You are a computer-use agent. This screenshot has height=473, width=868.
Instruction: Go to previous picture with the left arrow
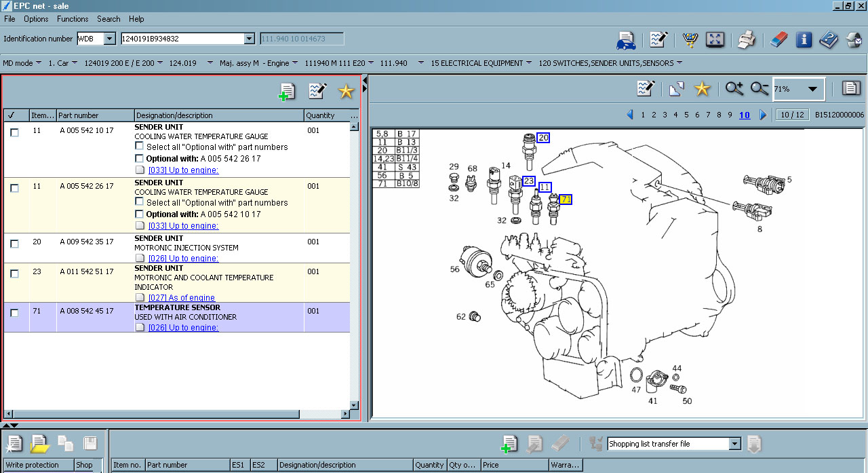coord(630,115)
